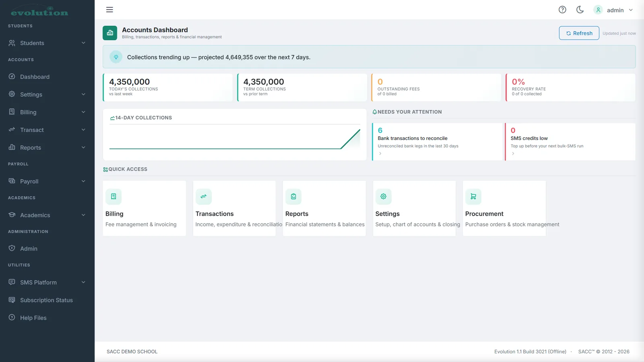This screenshot has height=362, width=644.
Task: Click the Transact arrows icon in sidebar
Action: [x=12, y=130]
